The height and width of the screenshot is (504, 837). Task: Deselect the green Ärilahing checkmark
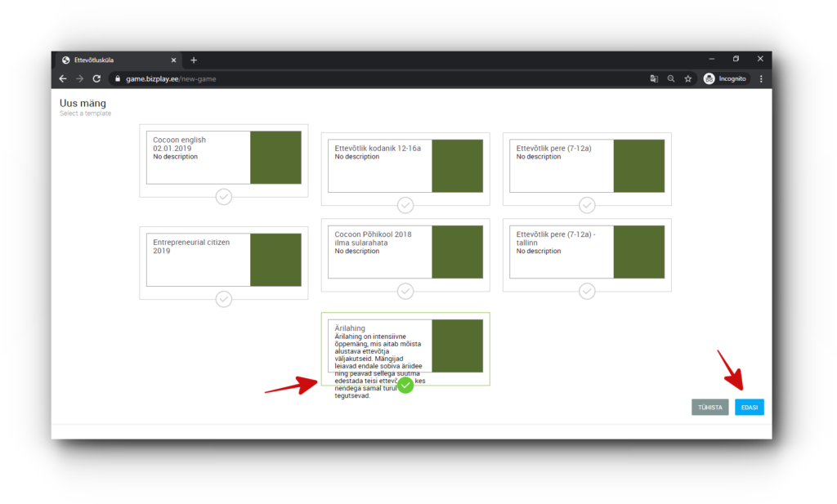pyautogui.click(x=405, y=385)
